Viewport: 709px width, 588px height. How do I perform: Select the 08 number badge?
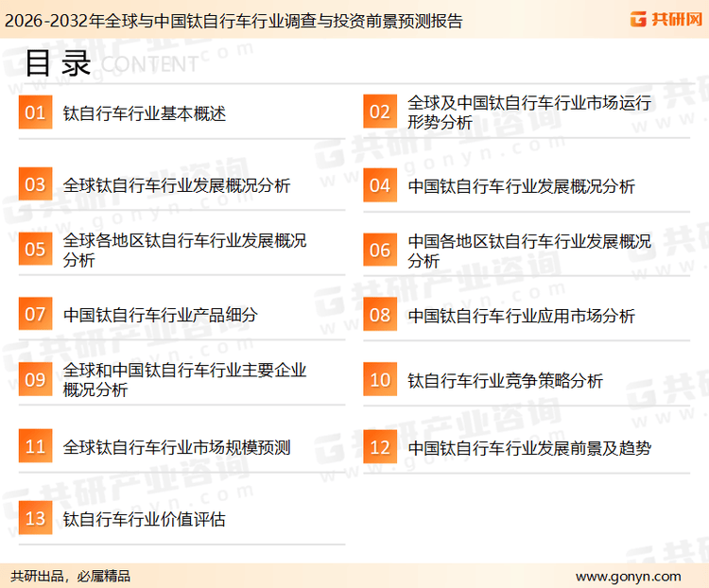(x=379, y=315)
